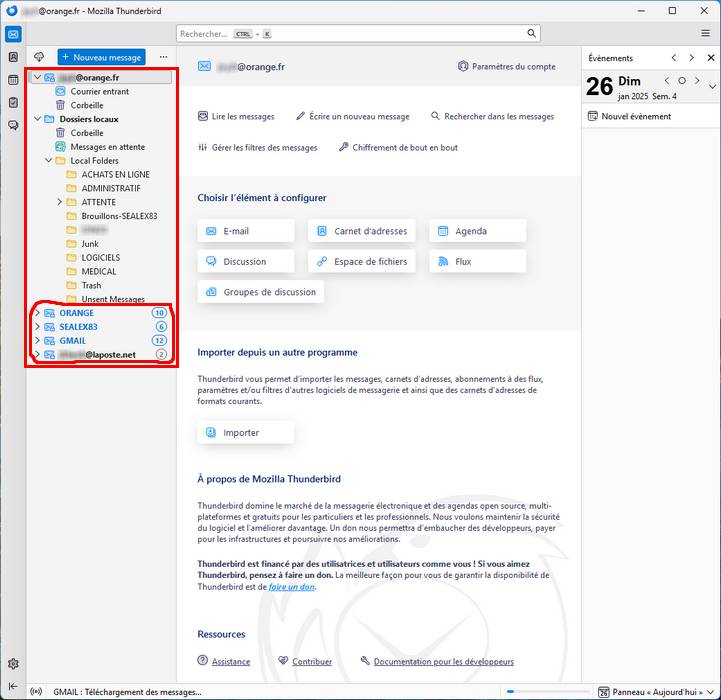Click the calendar icon of Panneau Aujourd'hui

[604, 692]
